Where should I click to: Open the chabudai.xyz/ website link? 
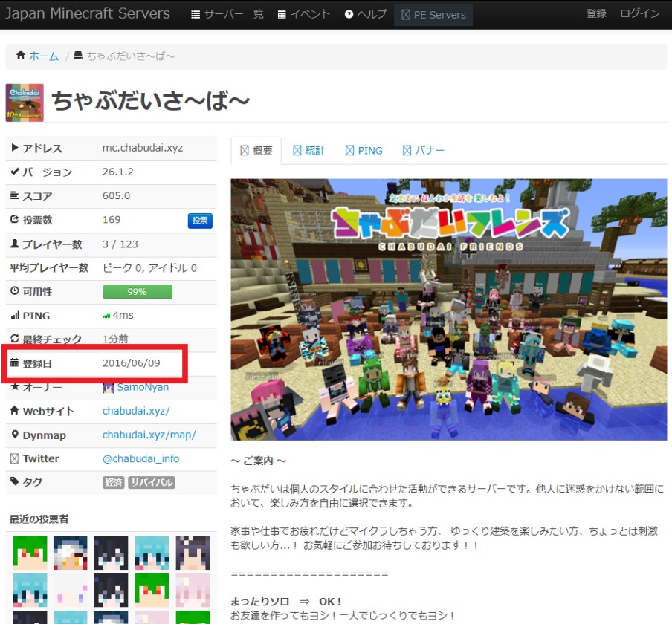coord(136,411)
